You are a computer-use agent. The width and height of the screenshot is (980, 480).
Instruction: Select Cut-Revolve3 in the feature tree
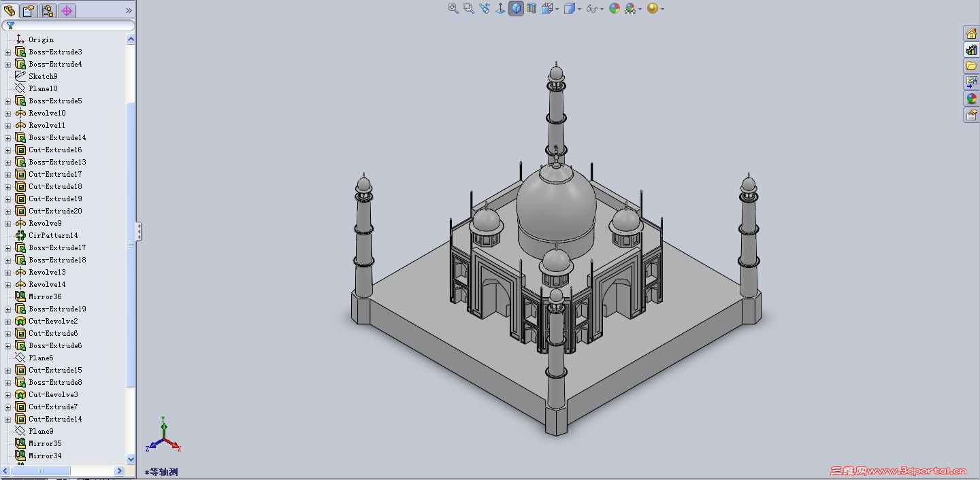pyautogui.click(x=53, y=394)
